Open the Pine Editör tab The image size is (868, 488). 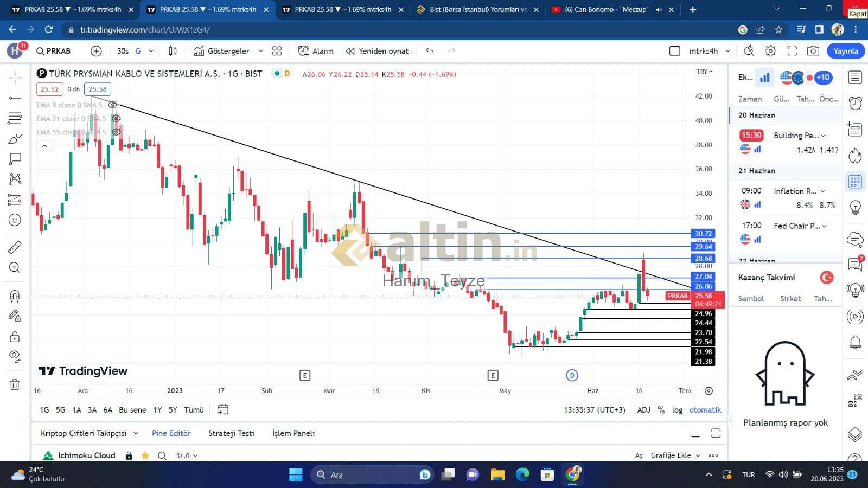(x=171, y=433)
